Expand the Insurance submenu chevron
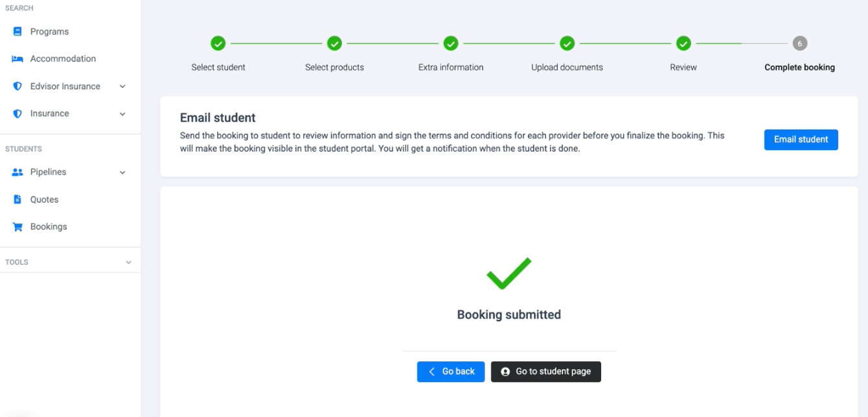The height and width of the screenshot is (417, 868). pos(122,114)
